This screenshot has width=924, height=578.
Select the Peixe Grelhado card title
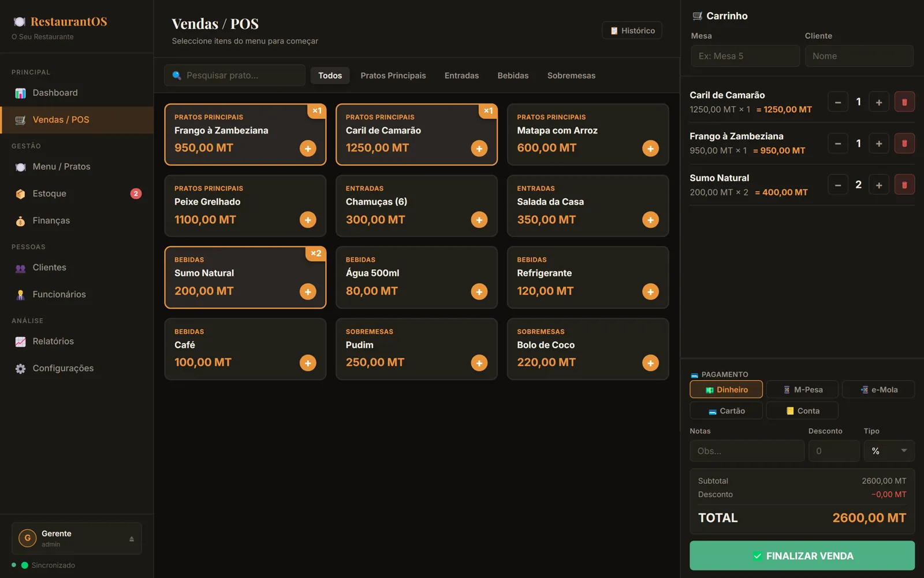tap(207, 202)
